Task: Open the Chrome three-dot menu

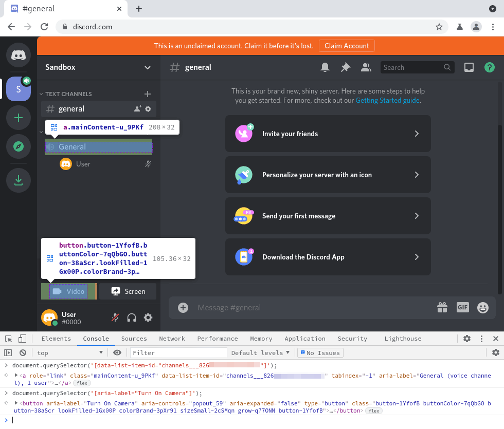Action: pyautogui.click(x=493, y=27)
